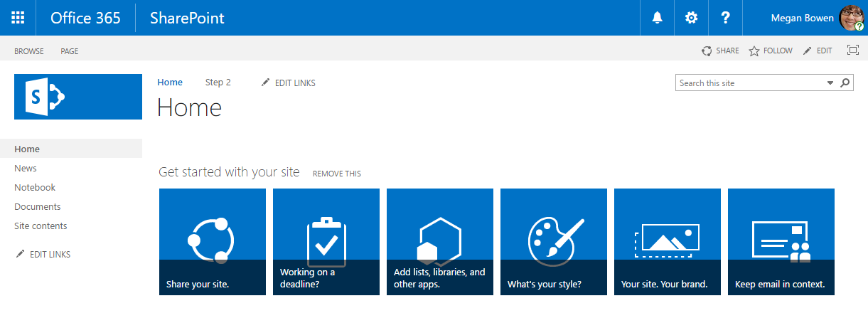Viewport: 868px width, 318px height.
Task: Open the Office 365 app launcher
Action: (x=18, y=18)
